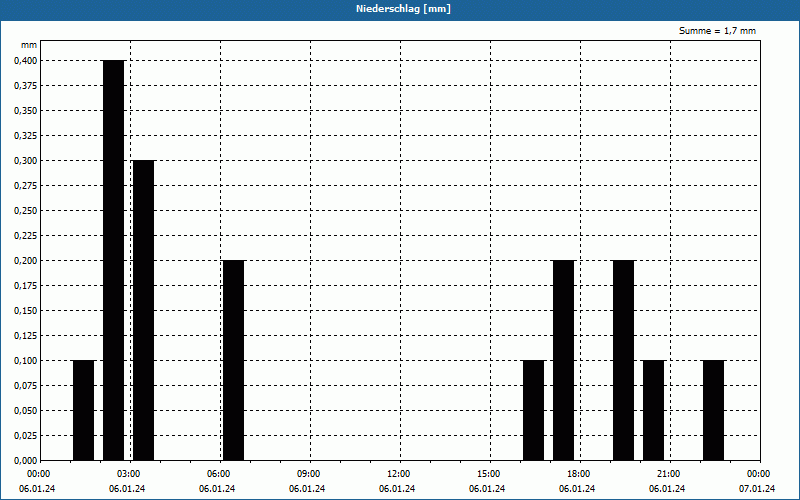Click the 0,200 mm bar just before 18:00

point(563,360)
